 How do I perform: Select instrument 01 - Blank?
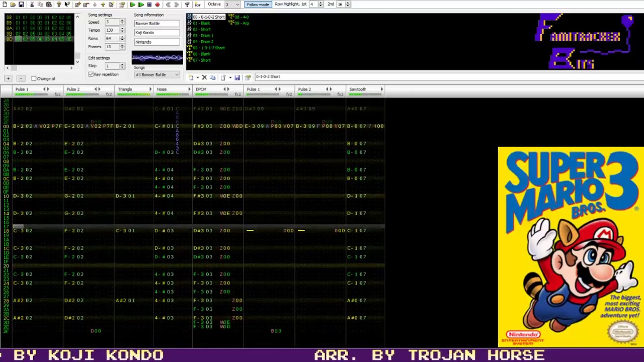[x=202, y=23]
